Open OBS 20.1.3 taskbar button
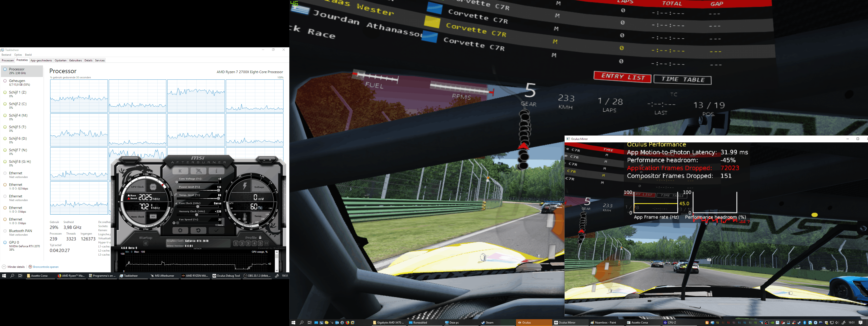The width and height of the screenshot is (868, 326). 257,276
